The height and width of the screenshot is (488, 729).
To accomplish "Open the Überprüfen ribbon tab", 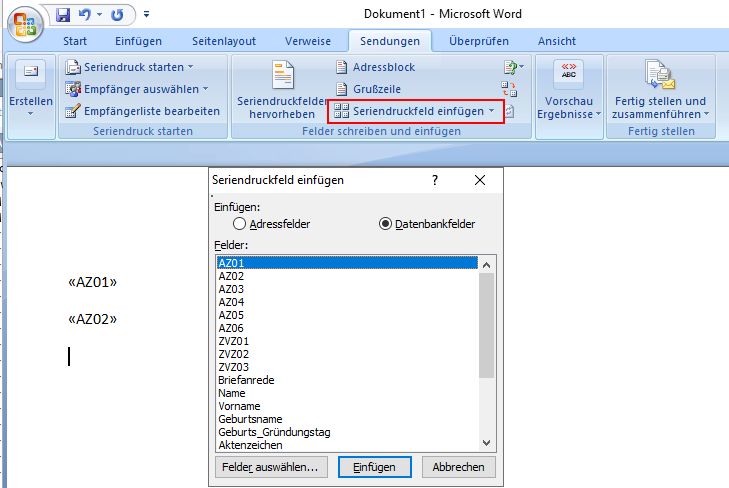I will pos(478,41).
